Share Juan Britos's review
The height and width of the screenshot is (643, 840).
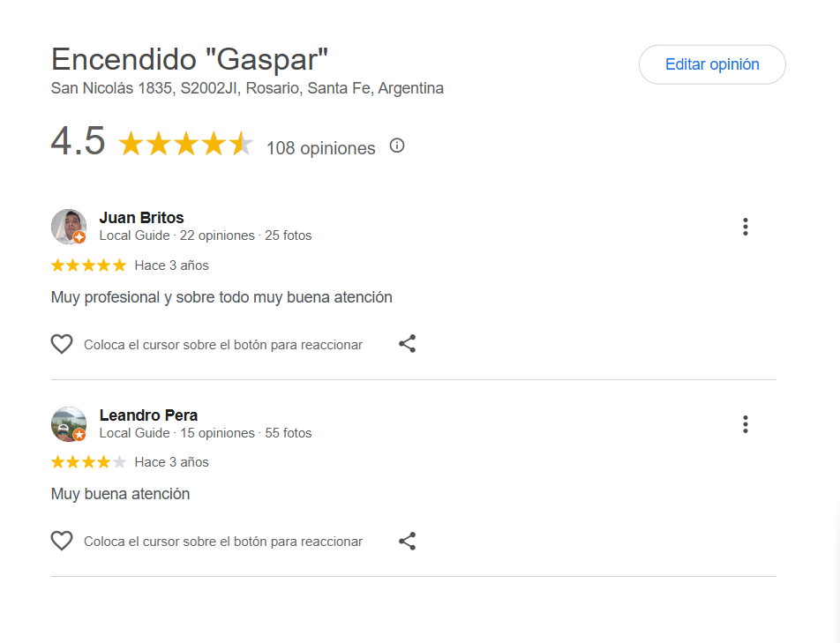click(407, 344)
